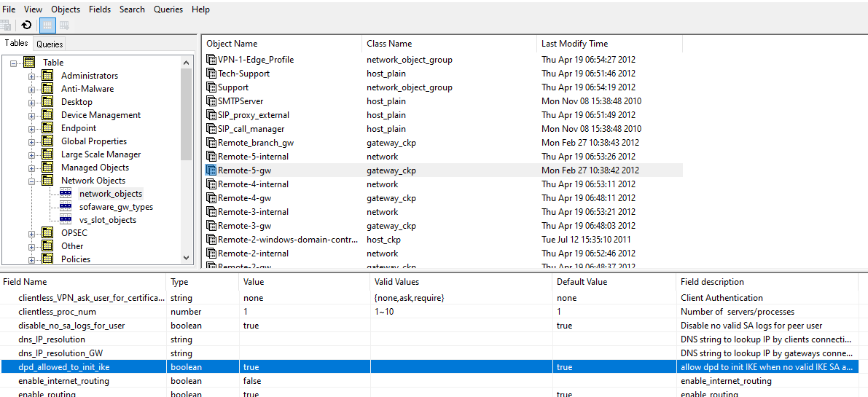
Task: Click the Remote-5-gw object icon
Action: point(211,170)
